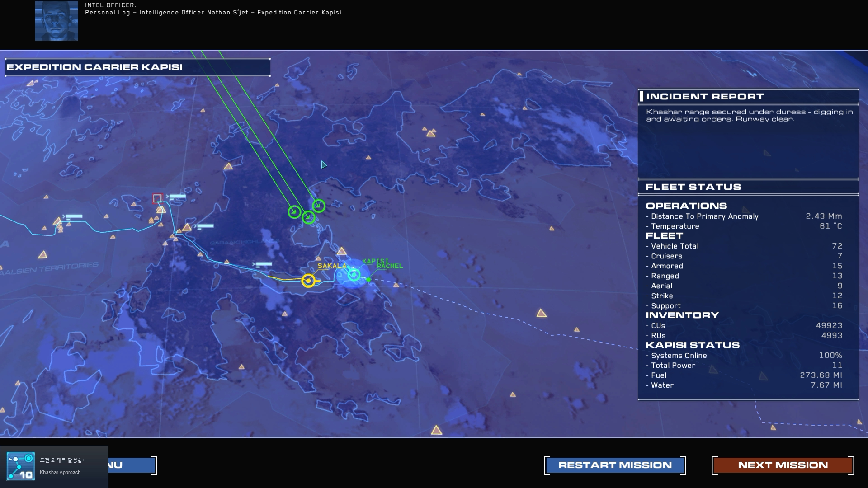Click the Kapisi green map label

pos(375,261)
